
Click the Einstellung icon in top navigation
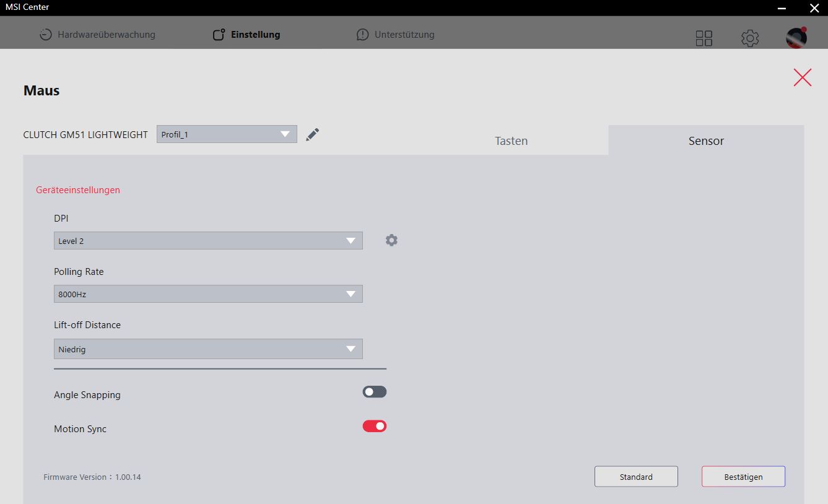(x=219, y=35)
